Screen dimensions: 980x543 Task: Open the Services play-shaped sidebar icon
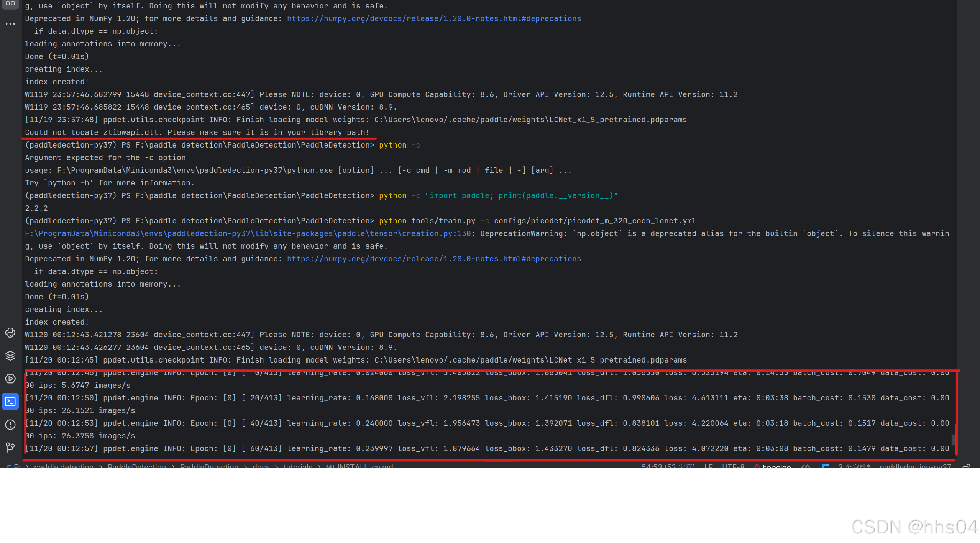[10, 379]
